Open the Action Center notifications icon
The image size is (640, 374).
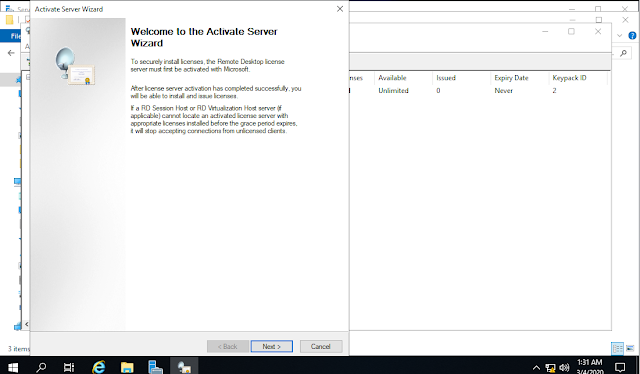pos(620,367)
